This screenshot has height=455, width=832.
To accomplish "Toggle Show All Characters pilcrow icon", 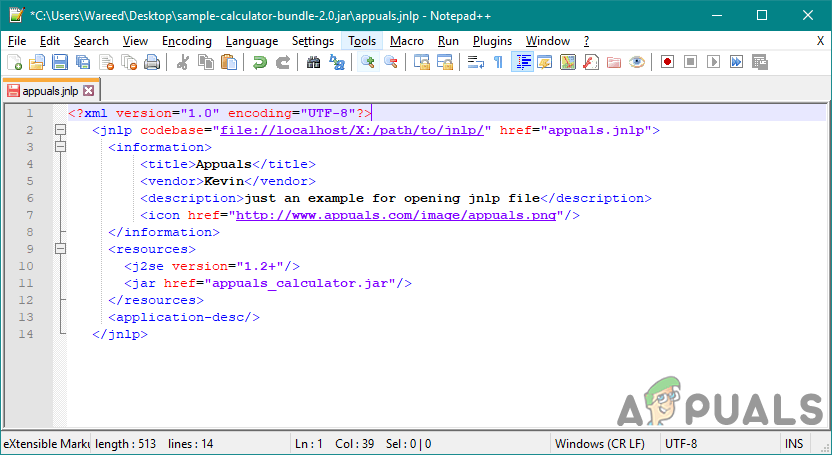I will pos(498,62).
